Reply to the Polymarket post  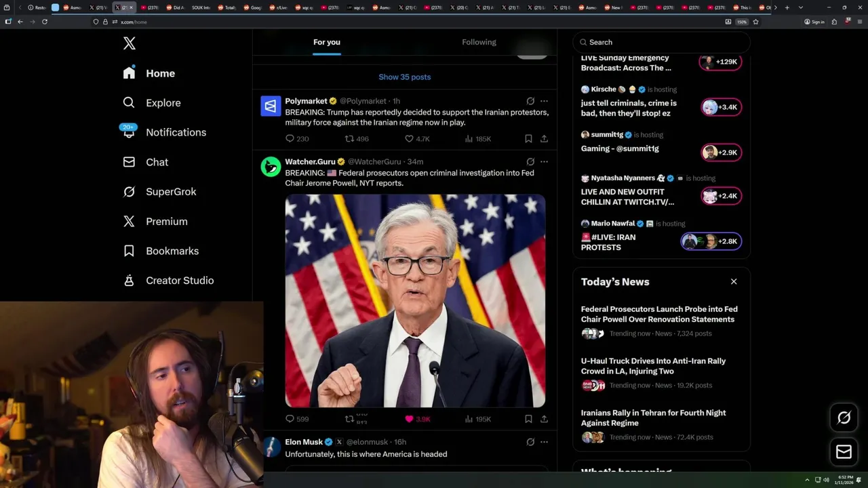296,139
